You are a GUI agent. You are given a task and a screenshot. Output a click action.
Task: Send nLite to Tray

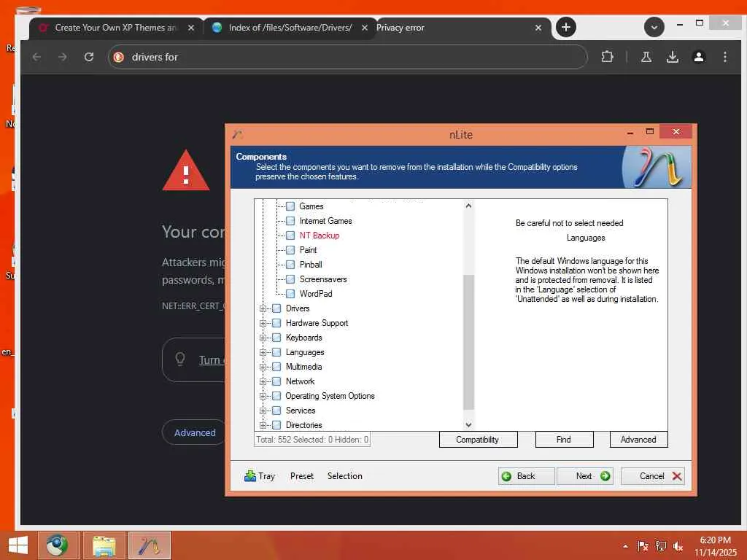260,476
